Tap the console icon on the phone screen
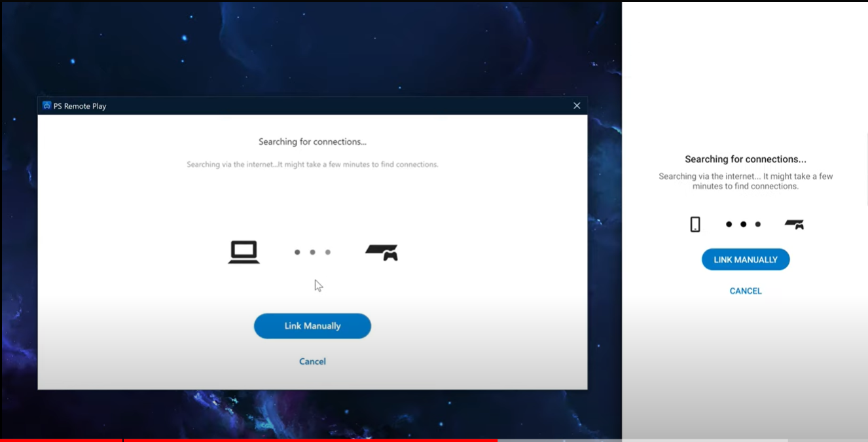 point(794,224)
